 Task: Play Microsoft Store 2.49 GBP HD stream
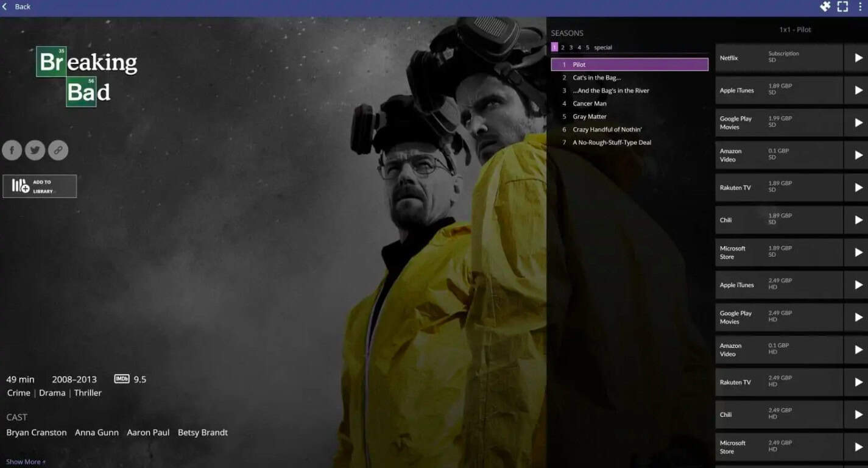859,447
